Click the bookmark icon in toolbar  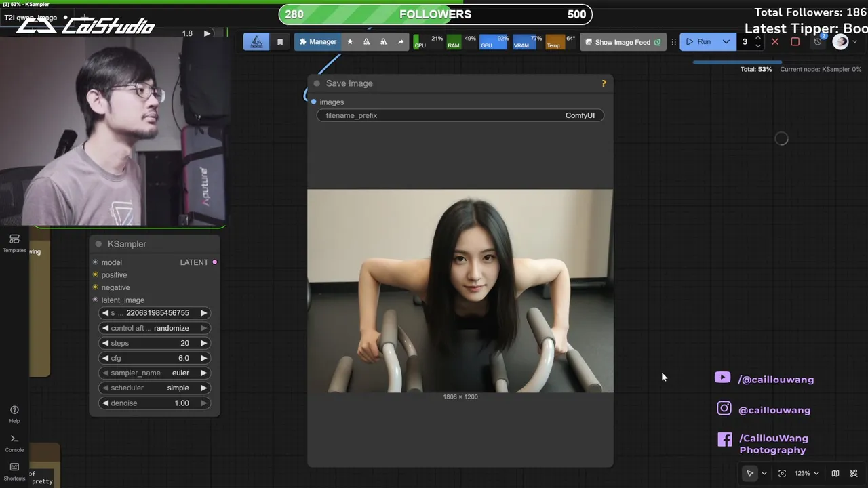pyautogui.click(x=280, y=42)
